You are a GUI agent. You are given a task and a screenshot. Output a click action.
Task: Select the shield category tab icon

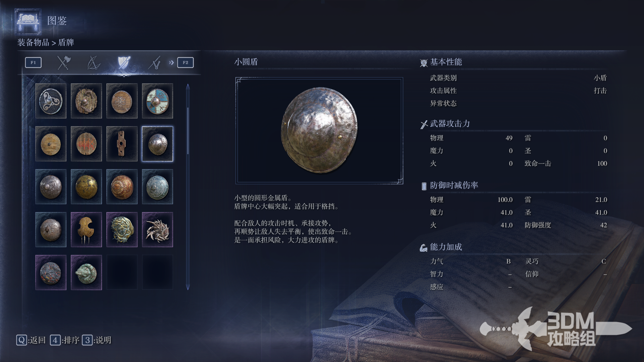124,63
